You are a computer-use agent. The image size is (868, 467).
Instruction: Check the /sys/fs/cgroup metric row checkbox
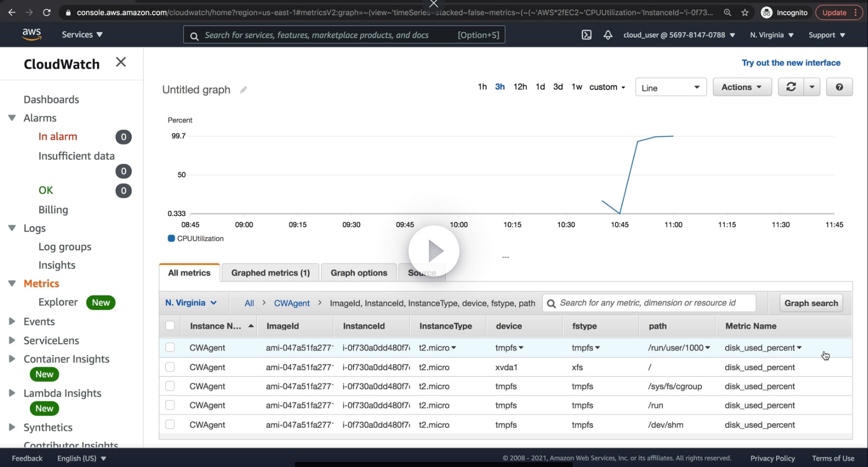[x=170, y=386]
